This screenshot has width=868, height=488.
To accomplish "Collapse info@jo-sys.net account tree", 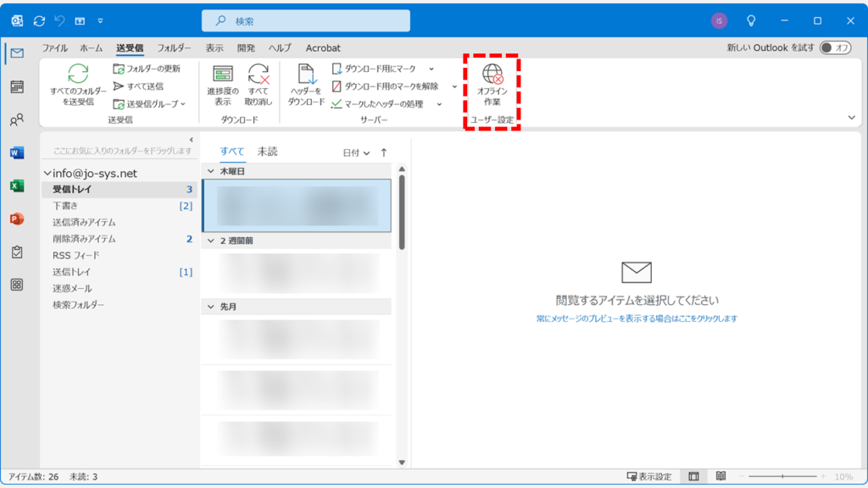I will [x=47, y=173].
